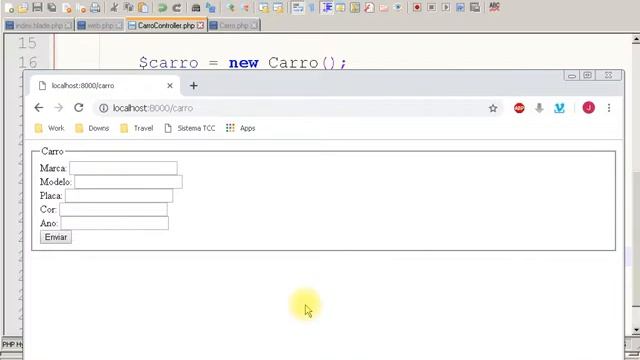This screenshot has width=640, height=360.
Task: Open Find with the binoculars icon
Action: 196,7
